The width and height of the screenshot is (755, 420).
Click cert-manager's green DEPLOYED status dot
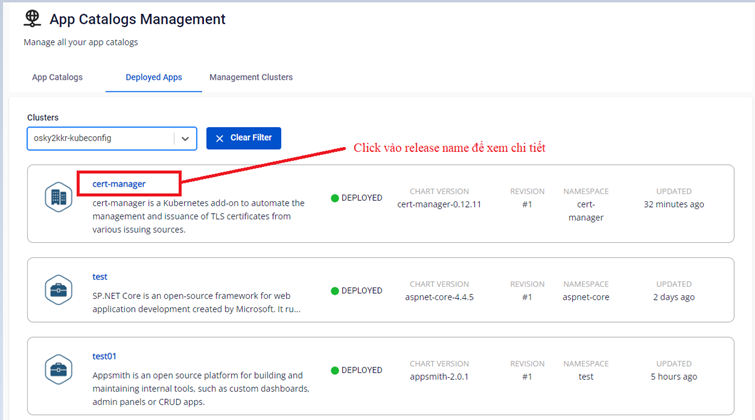pyautogui.click(x=335, y=198)
